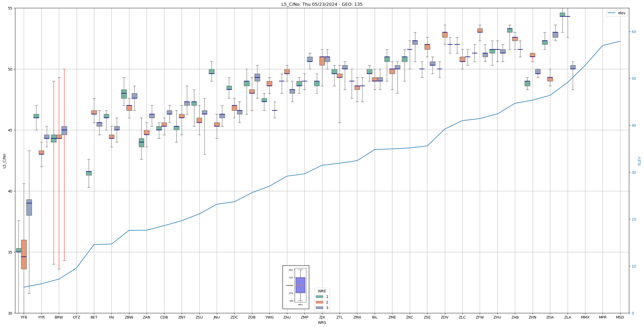Click the chart title L5_C/No

(x=322, y=4)
